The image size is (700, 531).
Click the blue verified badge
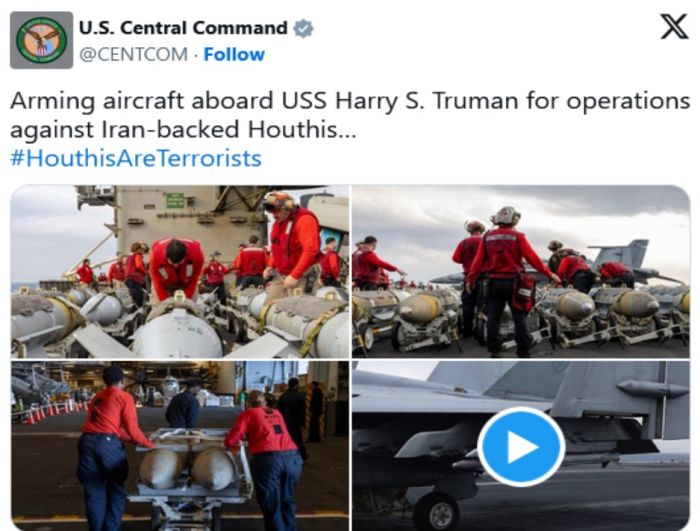(x=304, y=29)
